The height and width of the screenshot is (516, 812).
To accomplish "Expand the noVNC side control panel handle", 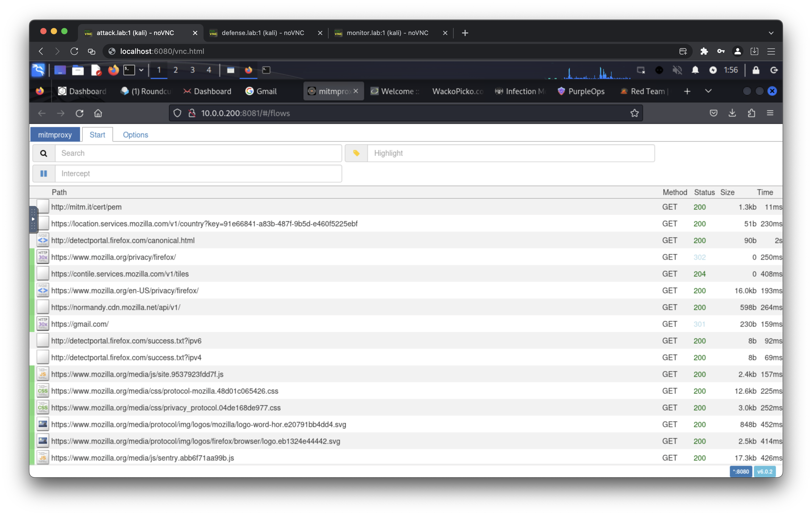I will [33, 219].
